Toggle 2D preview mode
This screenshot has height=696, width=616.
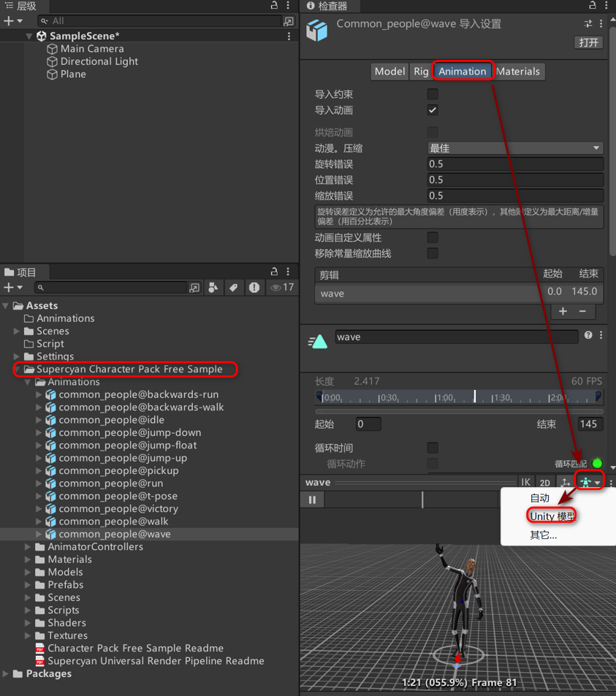tap(545, 483)
